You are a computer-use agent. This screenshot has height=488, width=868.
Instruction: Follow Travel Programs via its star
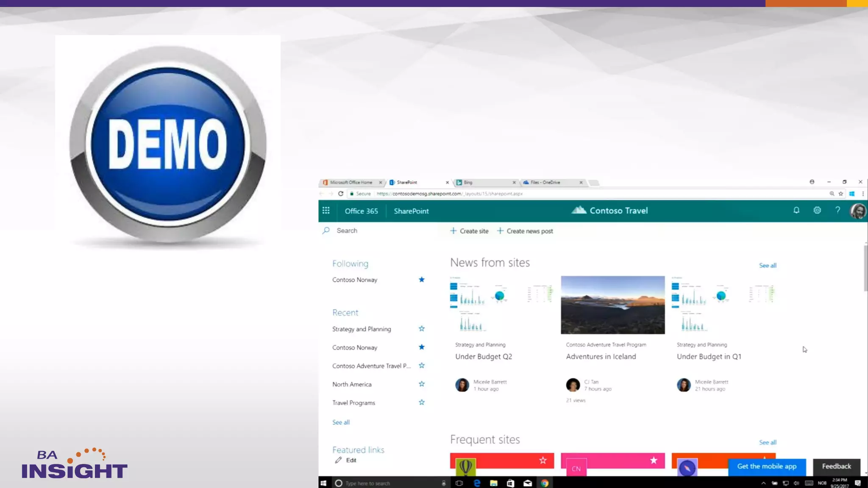(421, 402)
